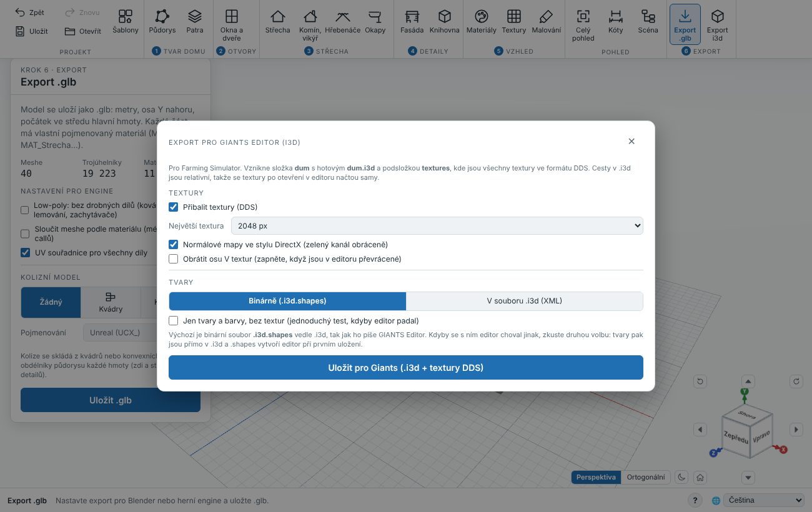Switch to V souboru .i3d (XML)
The height and width of the screenshot is (512, 812).
point(525,301)
